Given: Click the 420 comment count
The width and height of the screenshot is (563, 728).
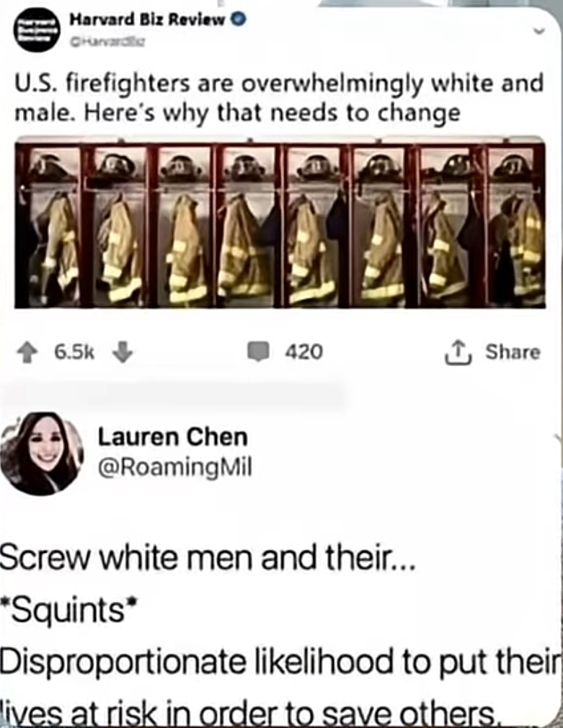Looking at the screenshot, I should [x=303, y=352].
